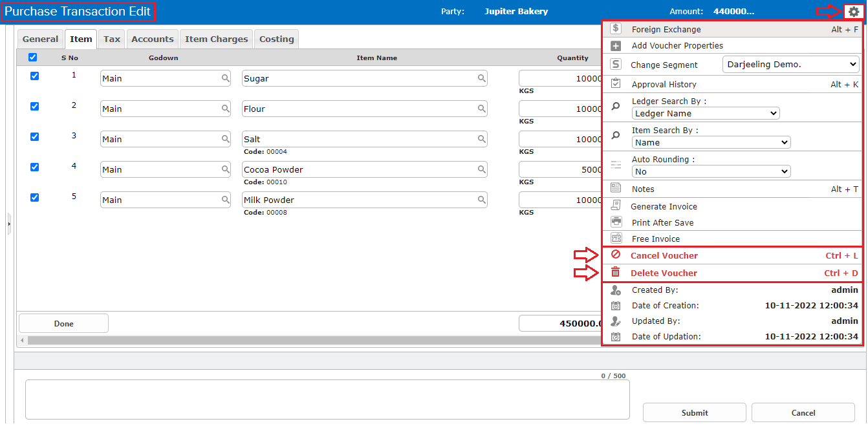Uncheck the row 4 Cocoa Powder checkbox

[34, 167]
